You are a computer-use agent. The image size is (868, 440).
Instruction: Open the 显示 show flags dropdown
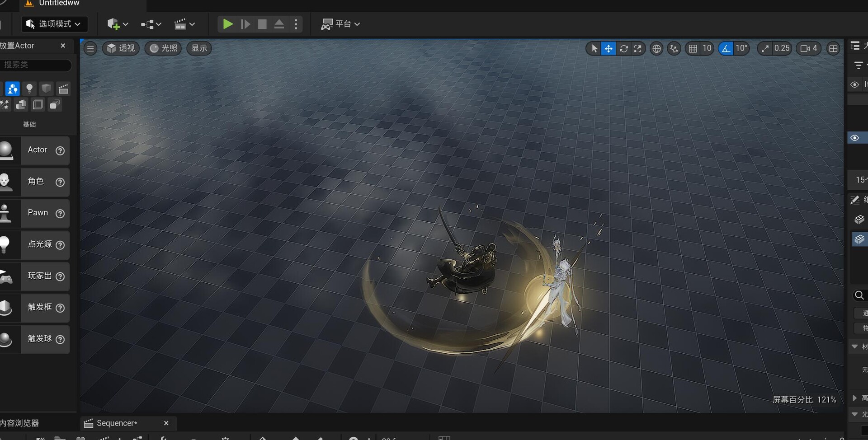point(198,48)
